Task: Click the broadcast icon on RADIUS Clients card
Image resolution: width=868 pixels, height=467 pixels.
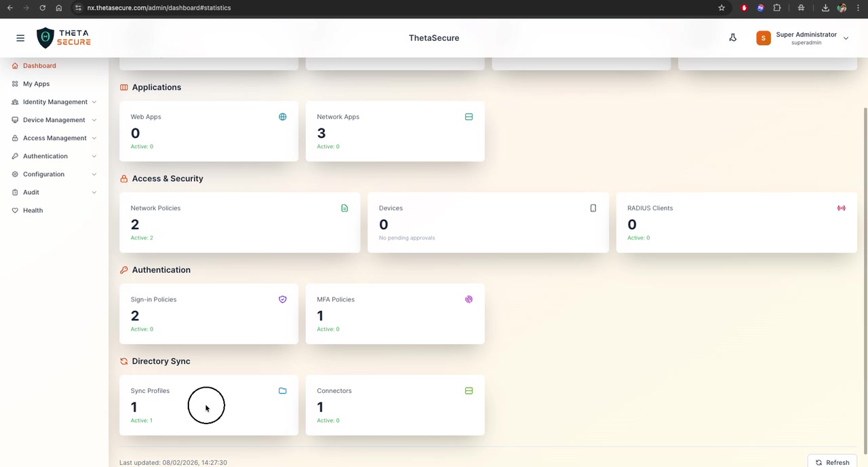Action: click(x=842, y=208)
